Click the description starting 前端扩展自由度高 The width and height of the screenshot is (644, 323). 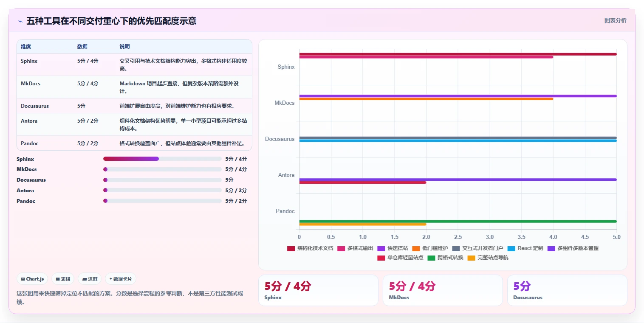pyautogui.click(x=177, y=106)
